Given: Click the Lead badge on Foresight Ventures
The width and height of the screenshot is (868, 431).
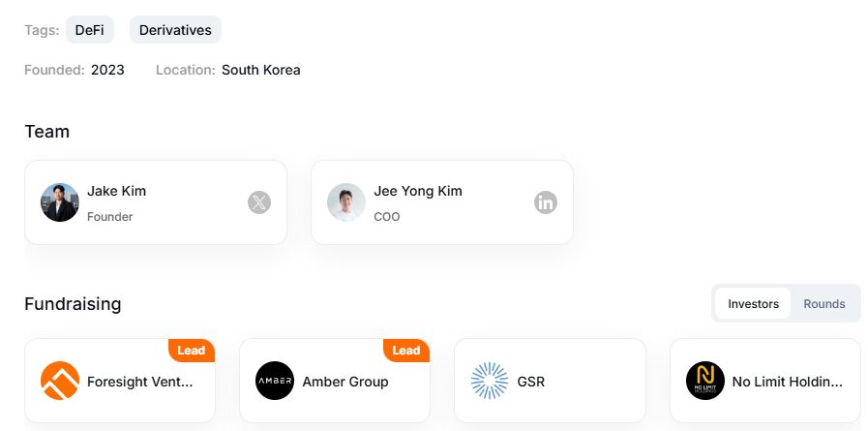Looking at the screenshot, I should 192,350.
